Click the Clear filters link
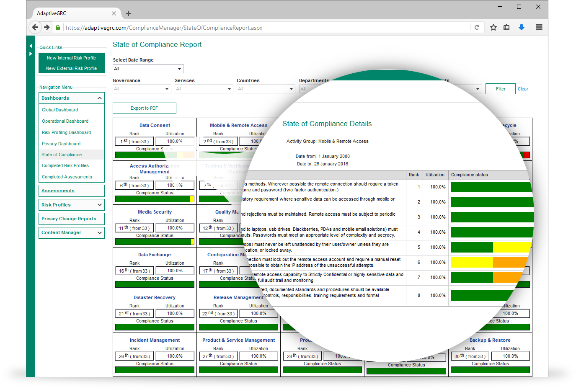The height and width of the screenshot is (392, 576). (523, 89)
